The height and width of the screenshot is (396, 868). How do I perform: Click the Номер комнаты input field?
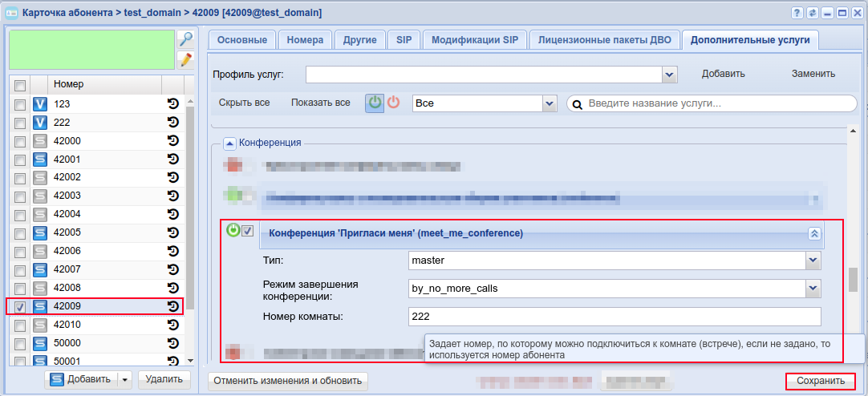pyautogui.click(x=614, y=317)
